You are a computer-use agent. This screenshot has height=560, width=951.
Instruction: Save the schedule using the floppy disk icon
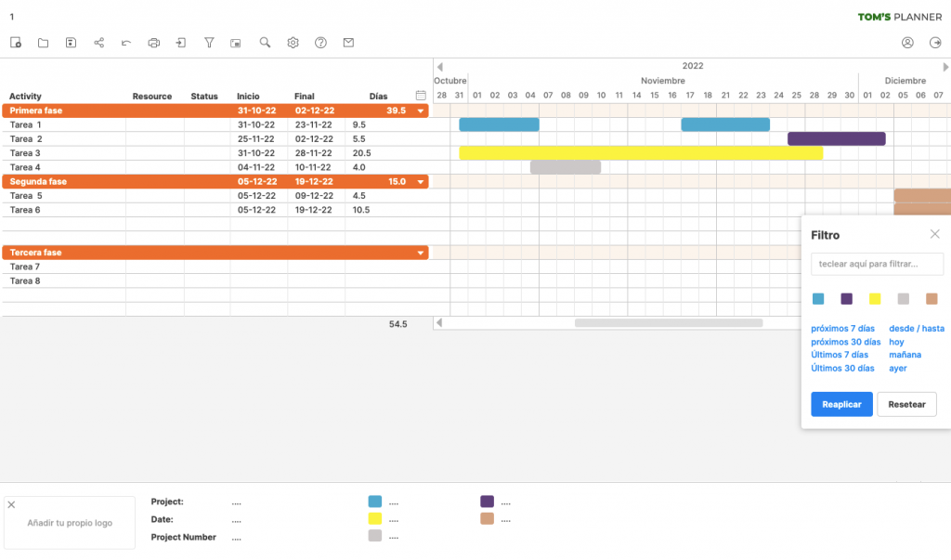71,43
